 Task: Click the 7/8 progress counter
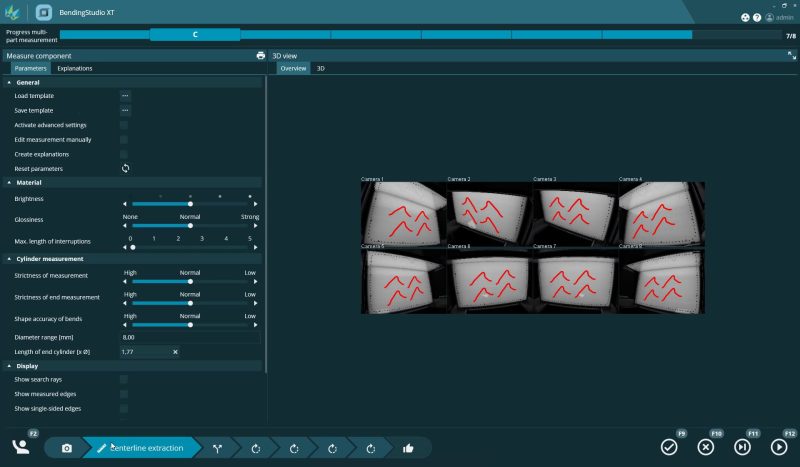pyautogui.click(x=791, y=36)
